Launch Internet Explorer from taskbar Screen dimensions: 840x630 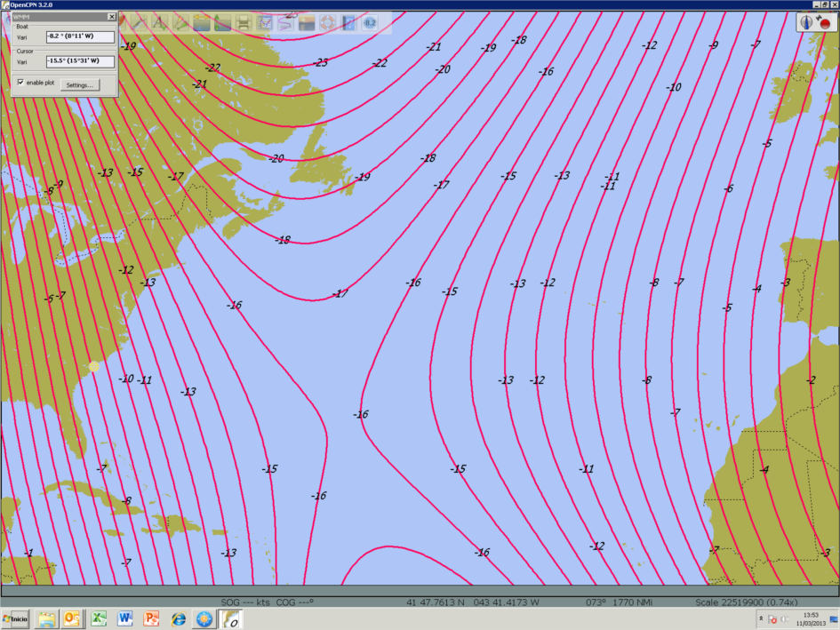178,618
